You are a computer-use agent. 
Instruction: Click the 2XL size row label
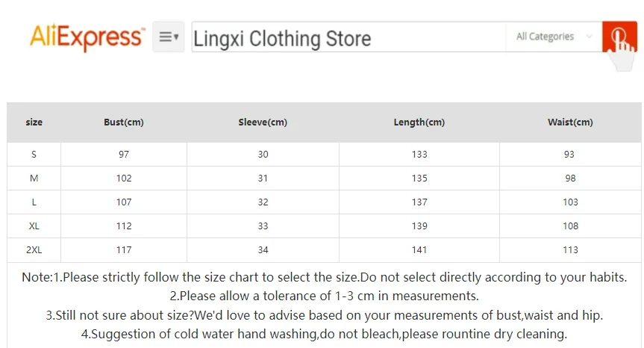click(34, 250)
